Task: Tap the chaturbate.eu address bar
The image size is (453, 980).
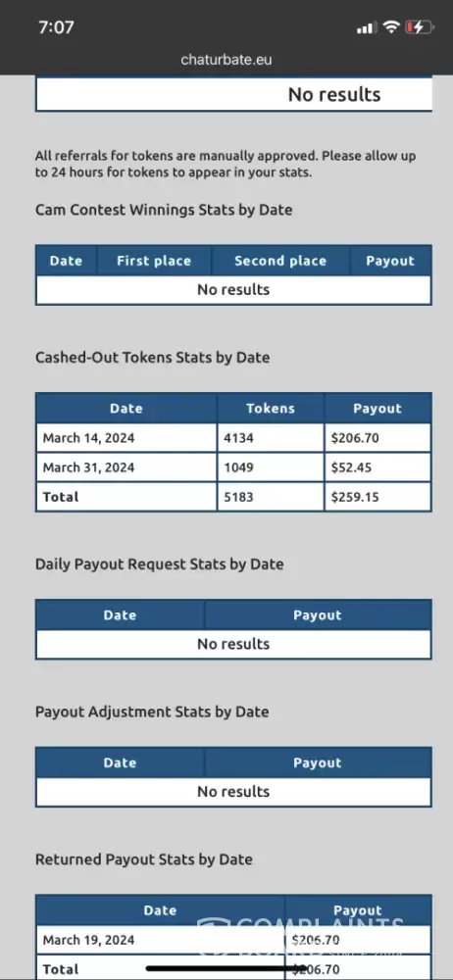Action: click(x=226, y=60)
